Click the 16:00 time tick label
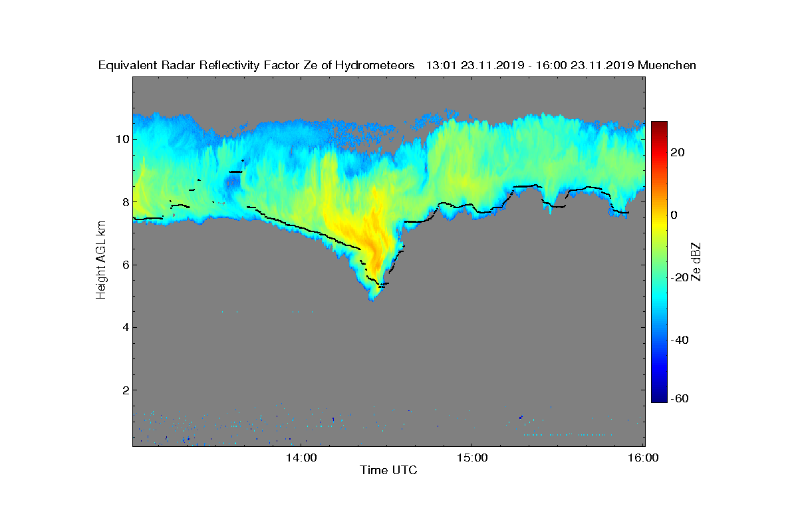The width and height of the screenshot is (798, 532). pos(643,458)
